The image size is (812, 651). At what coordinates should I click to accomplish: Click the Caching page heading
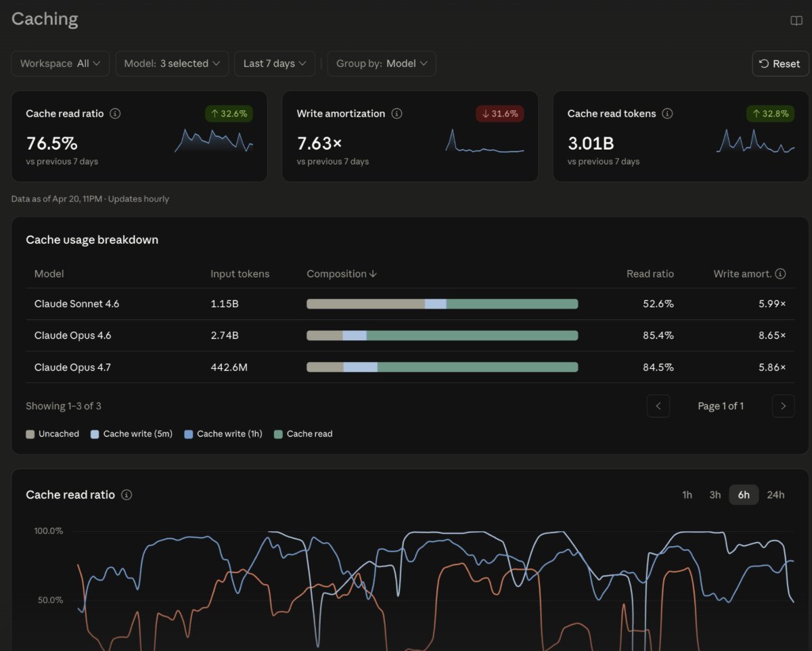[45, 20]
